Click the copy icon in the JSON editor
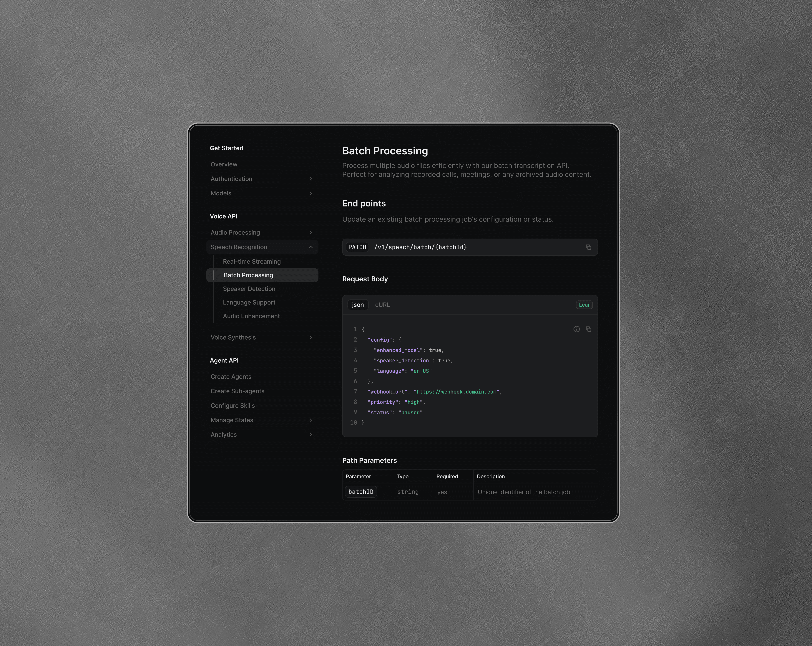This screenshot has width=812, height=646. click(x=589, y=330)
